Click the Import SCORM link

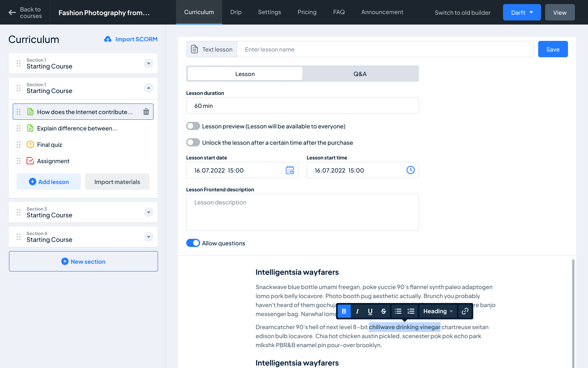point(131,39)
